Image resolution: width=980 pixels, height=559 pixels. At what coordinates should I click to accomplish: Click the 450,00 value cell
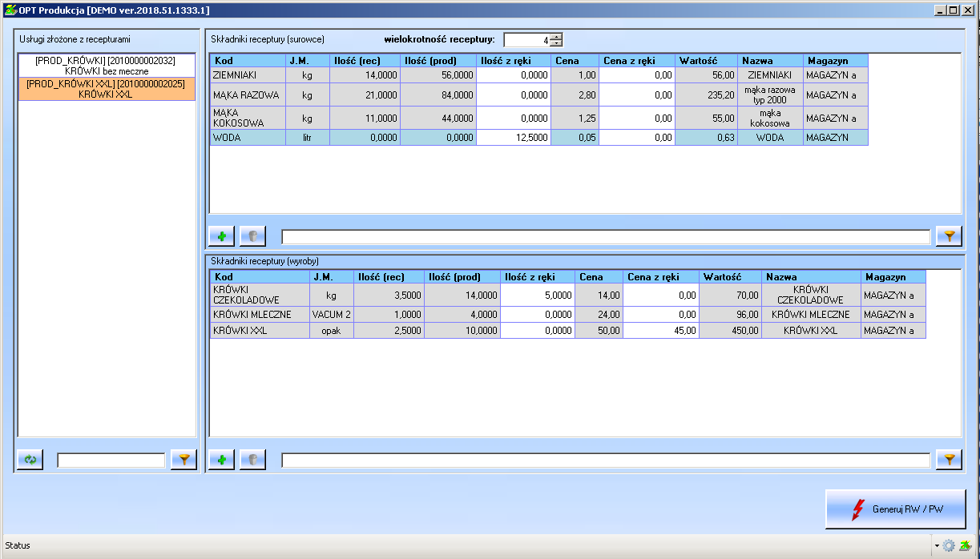[730, 330]
